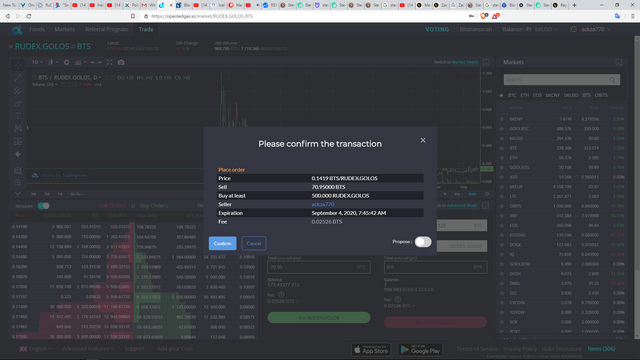Open candlestick chart style dropdown
The image size is (640, 360).
53,62
